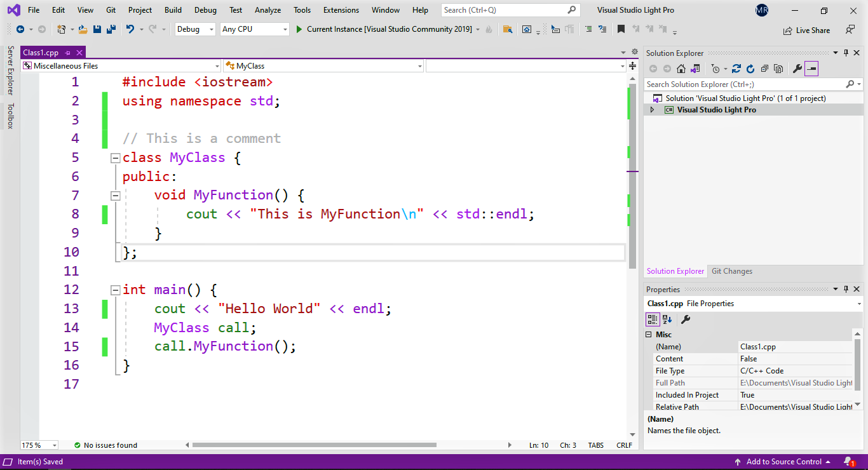Undo the last action in the toolbar
This screenshot has width=868, height=470.
pos(130,29)
